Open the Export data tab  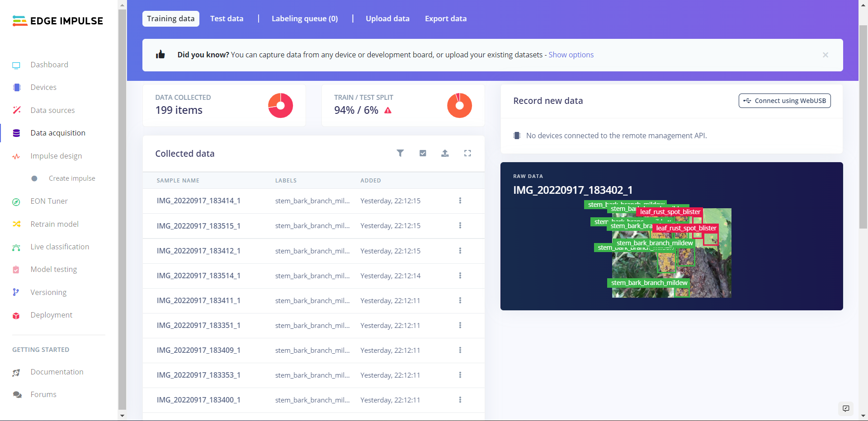click(x=446, y=19)
